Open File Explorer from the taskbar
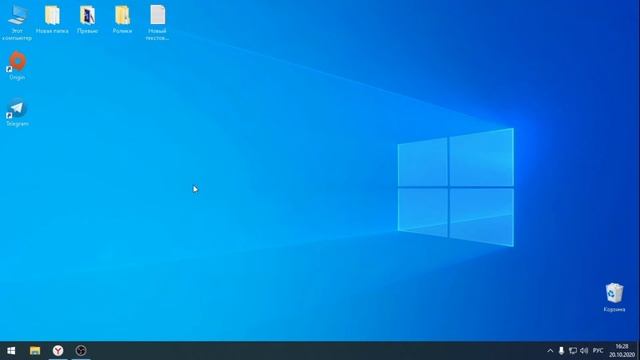Screen dimensions: 640x360 [x=35, y=351]
